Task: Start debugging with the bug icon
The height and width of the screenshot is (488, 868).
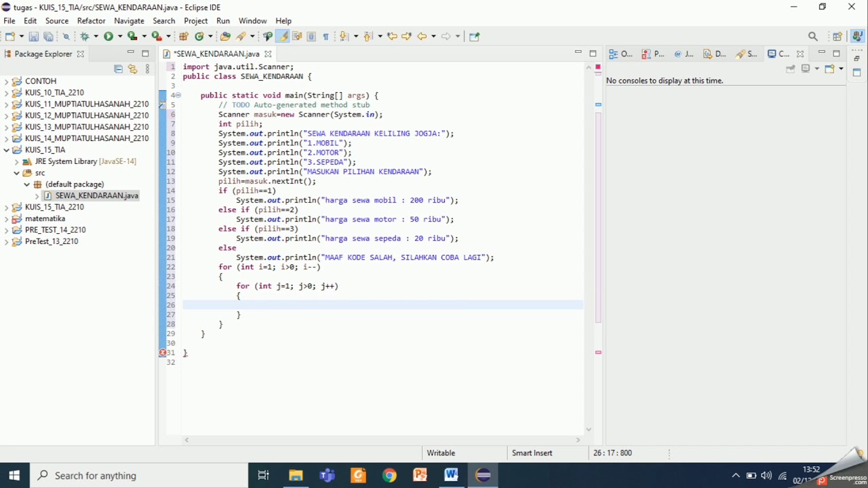Action: [85, 37]
